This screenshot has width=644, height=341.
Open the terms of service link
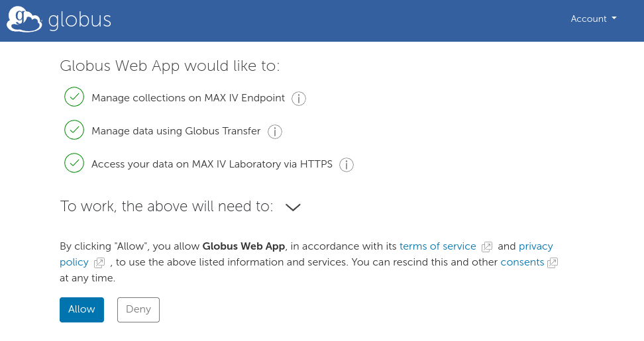[437, 246]
